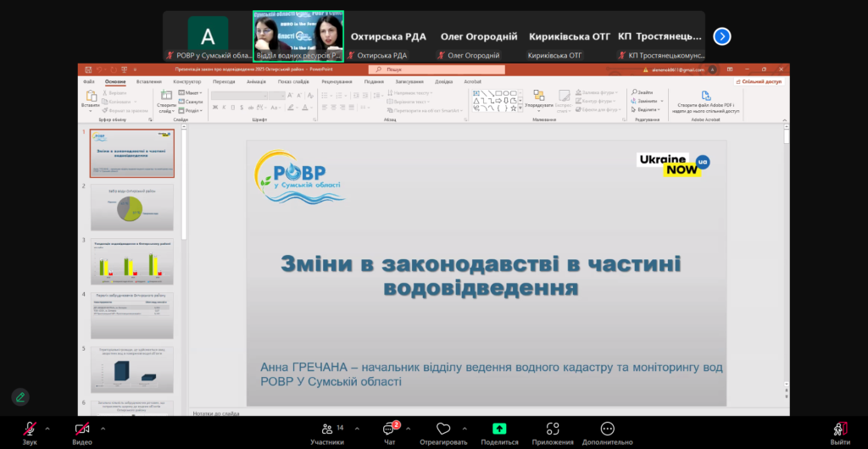Viewport: 868px width, 449px height.
Task: Toggle strikethrough (ab) formatting
Action: 251,108
